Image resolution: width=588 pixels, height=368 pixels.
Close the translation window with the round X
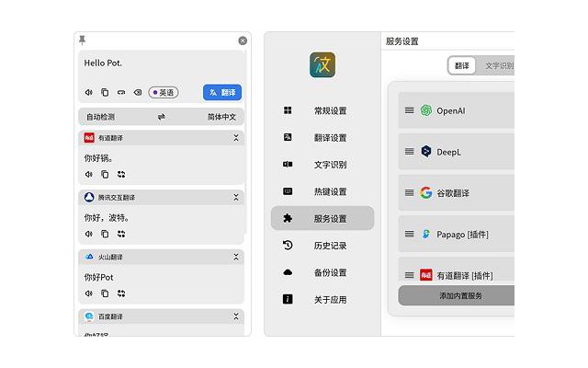click(243, 40)
